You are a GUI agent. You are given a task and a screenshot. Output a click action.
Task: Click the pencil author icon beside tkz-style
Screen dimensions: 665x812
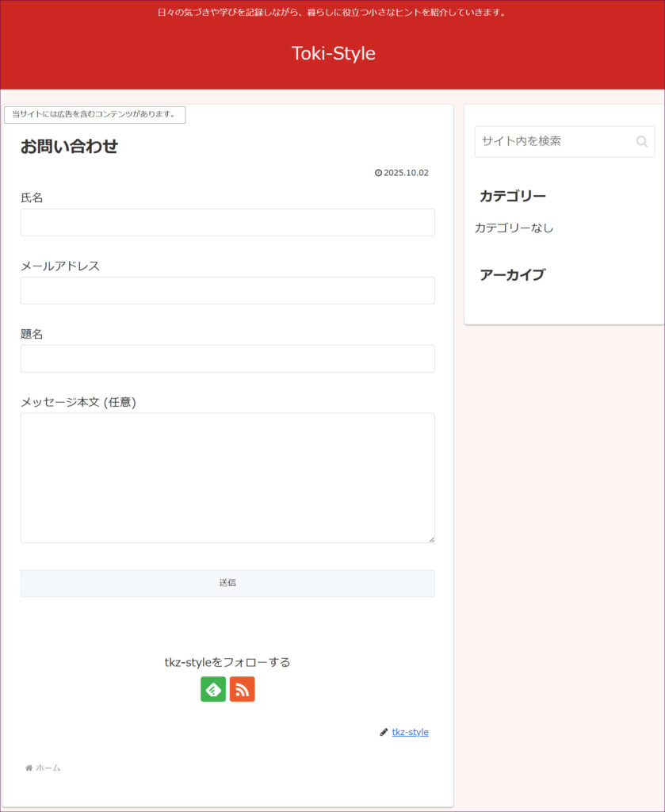[x=384, y=732]
